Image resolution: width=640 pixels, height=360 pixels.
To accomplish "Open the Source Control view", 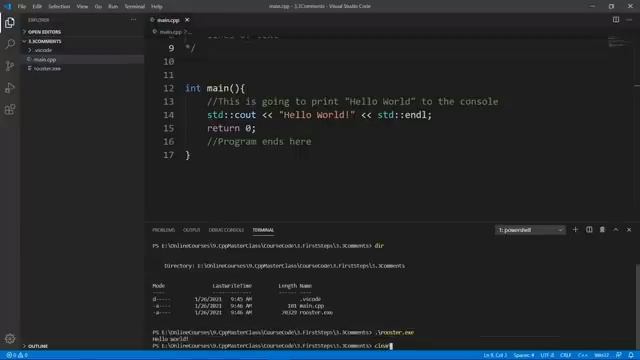I will tap(10, 66).
